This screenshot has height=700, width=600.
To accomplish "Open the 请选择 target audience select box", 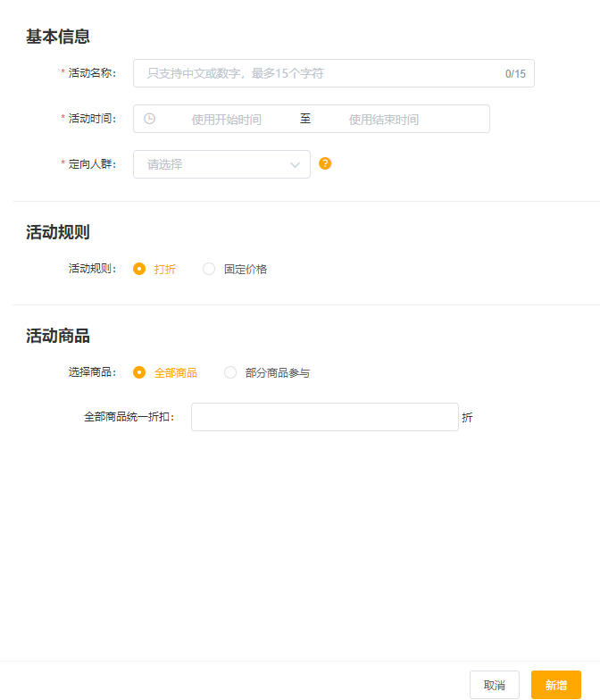I will pos(214,164).
